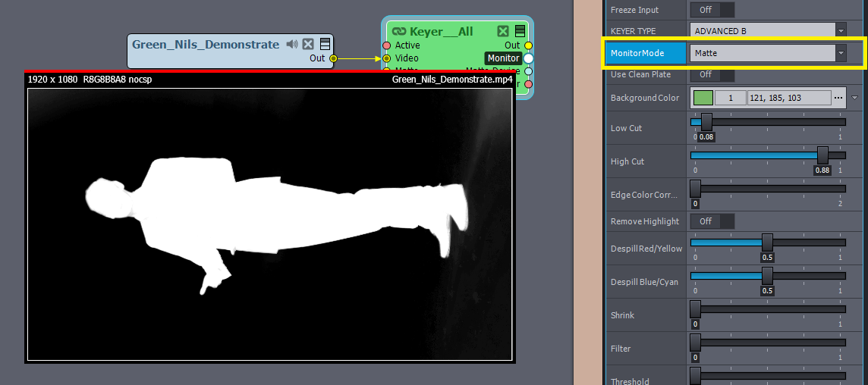Toggle the Freeze Input switch
Viewport: 868px width, 385px height.
712,10
